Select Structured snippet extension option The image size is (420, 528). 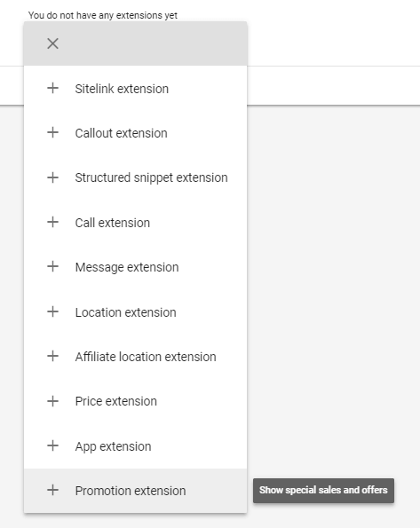tap(135, 177)
